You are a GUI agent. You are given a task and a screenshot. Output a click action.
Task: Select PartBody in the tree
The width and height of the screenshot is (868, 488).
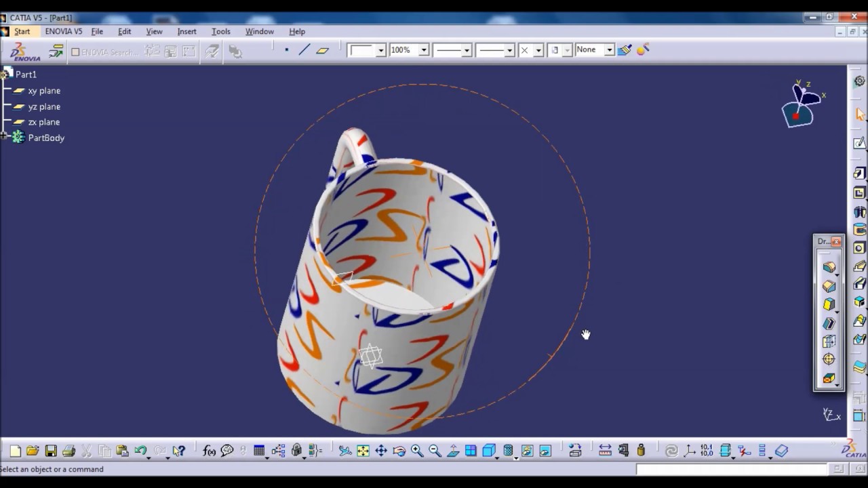(46, 138)
